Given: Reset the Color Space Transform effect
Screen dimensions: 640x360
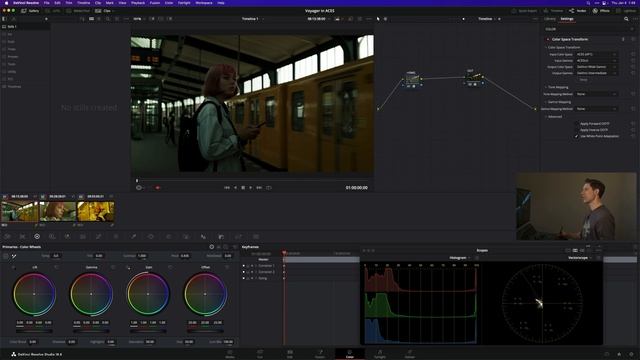Looking at the screenshot, I should click(633, 39).
